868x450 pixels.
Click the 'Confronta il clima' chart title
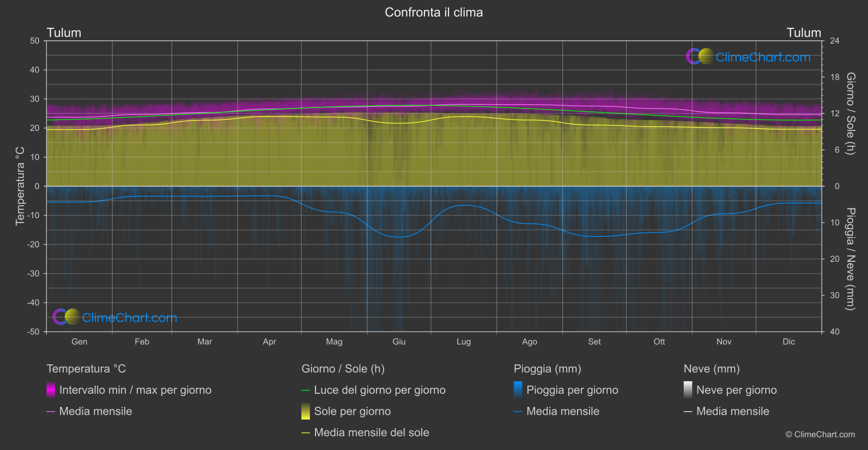[434, 13]
